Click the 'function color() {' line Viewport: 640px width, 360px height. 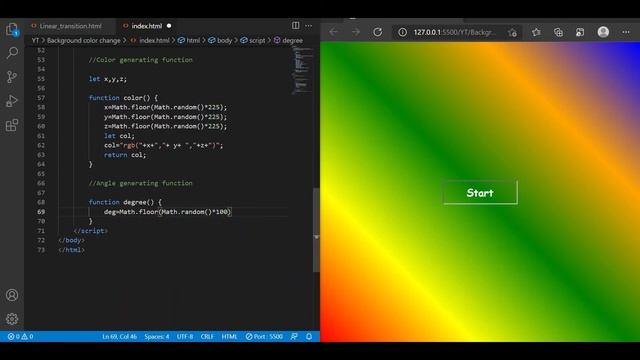point(123,98)
